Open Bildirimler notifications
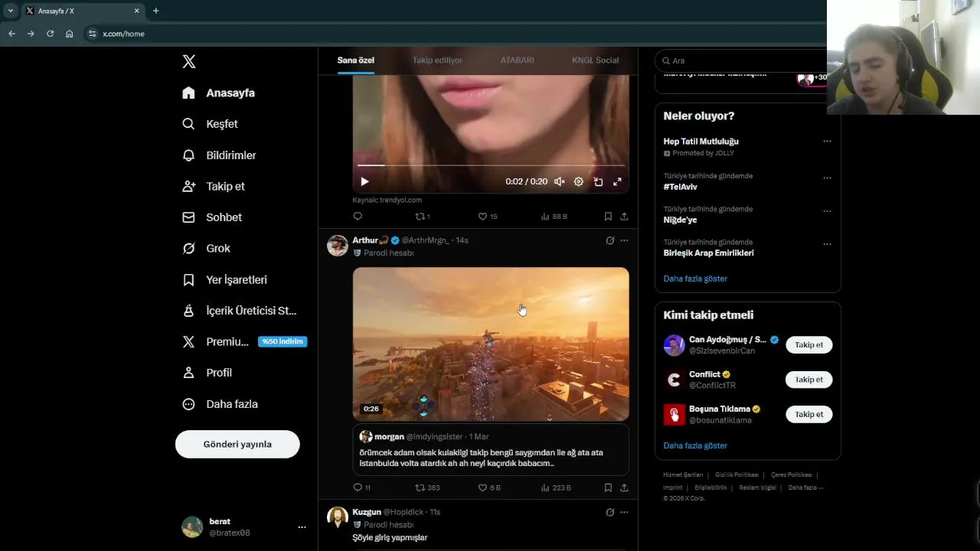 click(219, 155)
